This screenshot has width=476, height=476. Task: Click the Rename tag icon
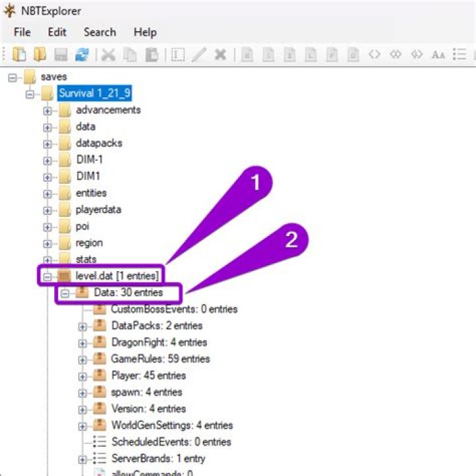click(x=178, y=56)
